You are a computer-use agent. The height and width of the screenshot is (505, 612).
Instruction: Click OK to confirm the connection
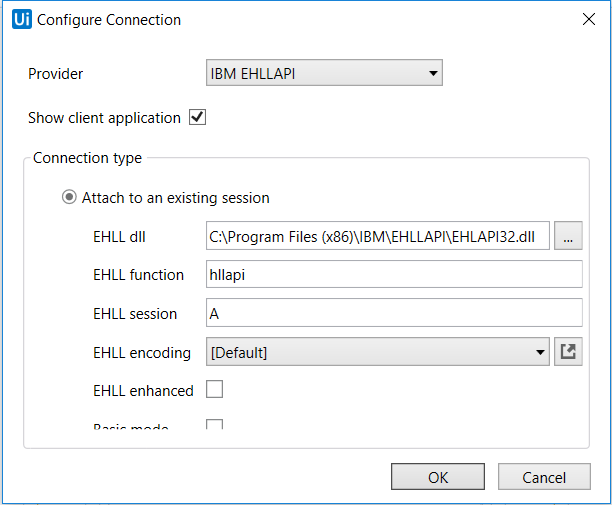tap(438, 477)
